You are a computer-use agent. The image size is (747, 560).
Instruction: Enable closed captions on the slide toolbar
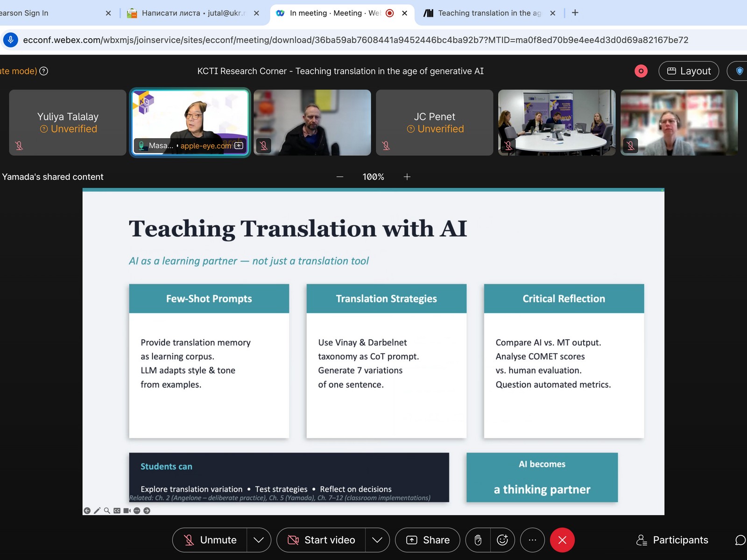point(117,511)
